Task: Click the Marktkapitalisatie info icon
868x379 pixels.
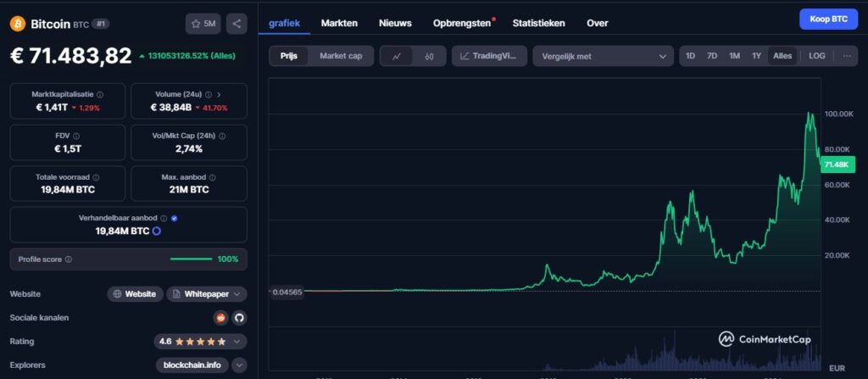Action: pos(100,95)
